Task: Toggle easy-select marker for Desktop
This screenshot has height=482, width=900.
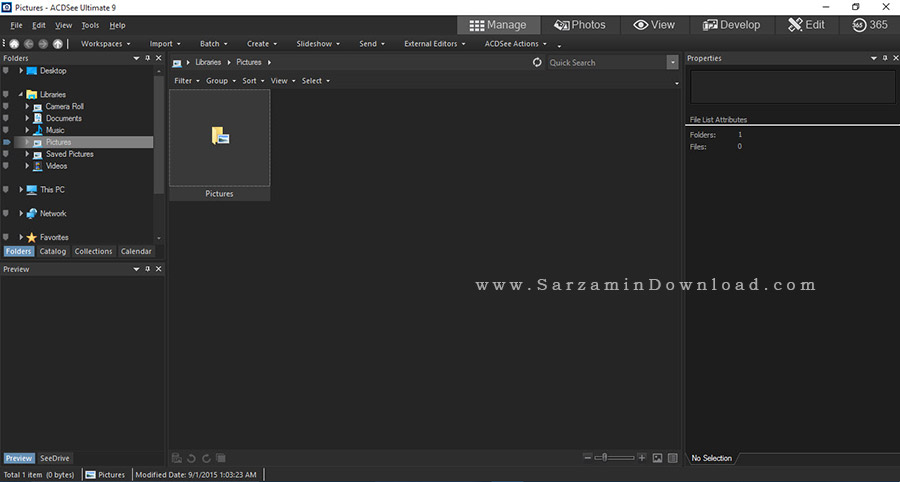Action: click(6, 71)
